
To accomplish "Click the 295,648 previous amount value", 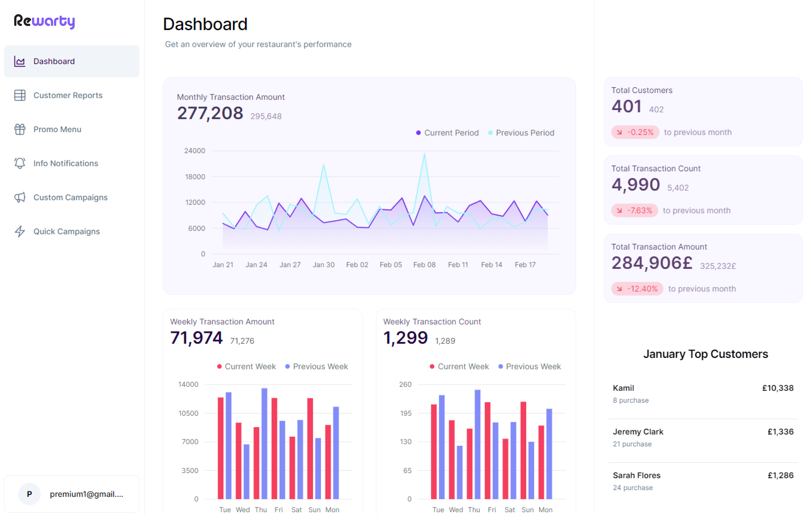I will coord(266,116).
